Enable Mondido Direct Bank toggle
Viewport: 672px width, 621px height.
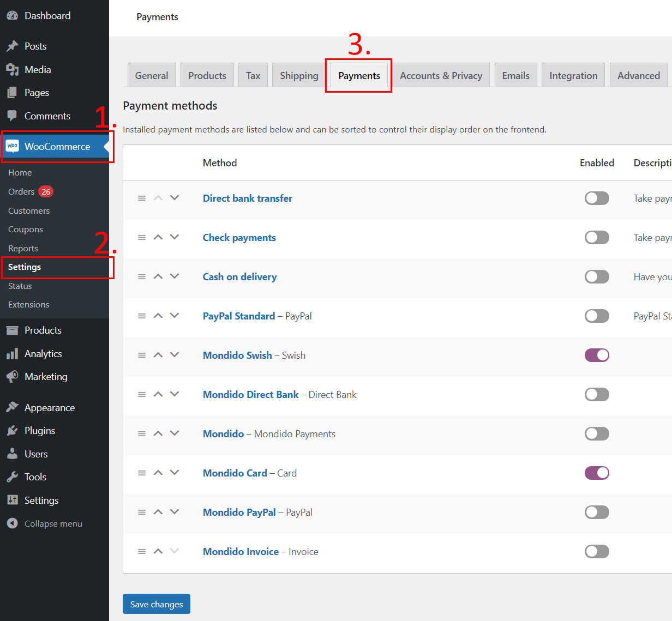[597, 394]
